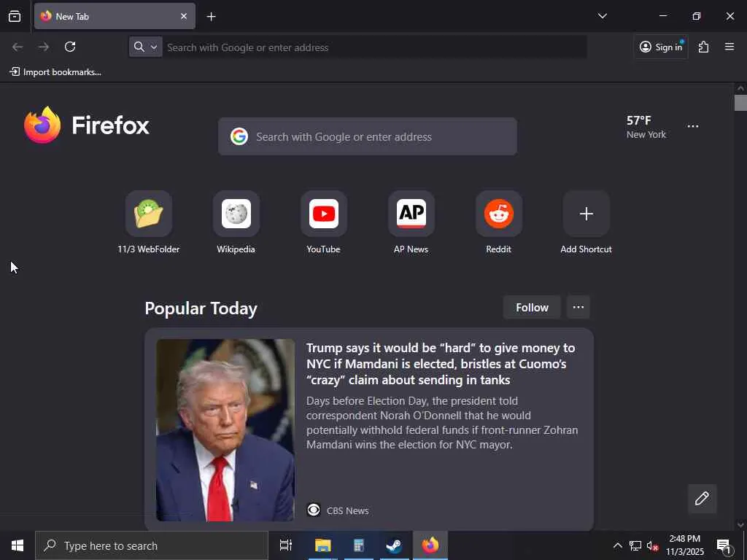Click the Windows taskbar search box
Screen dimensions: 747x560
pos(152,545)
